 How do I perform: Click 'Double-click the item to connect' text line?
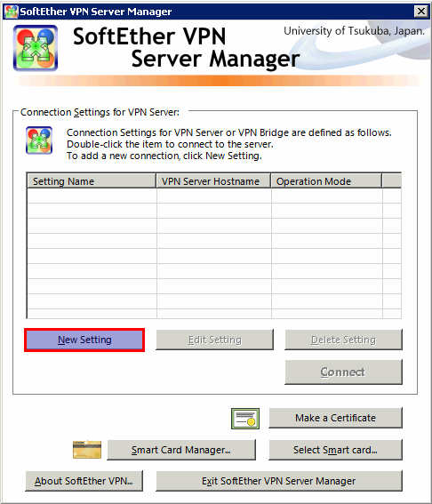[x=170, y=144]
